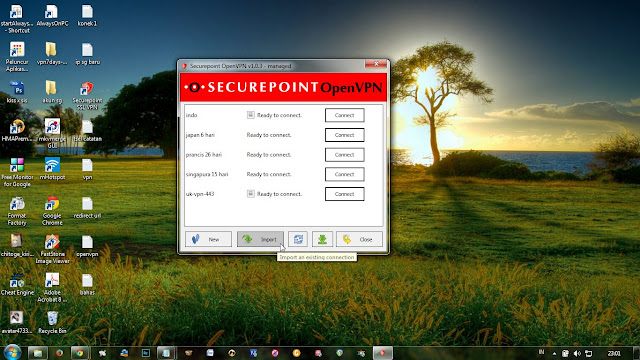Image resolution: width=640 pixels, height=360 pixels.
Task: Click the volume speaker tray icon
Action: point(577,353)
